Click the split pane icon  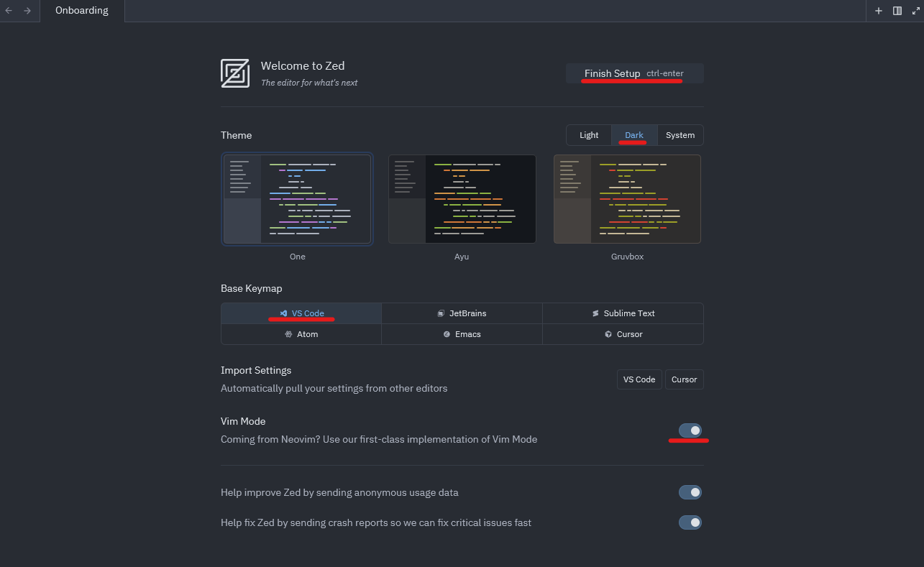[897, 11]
